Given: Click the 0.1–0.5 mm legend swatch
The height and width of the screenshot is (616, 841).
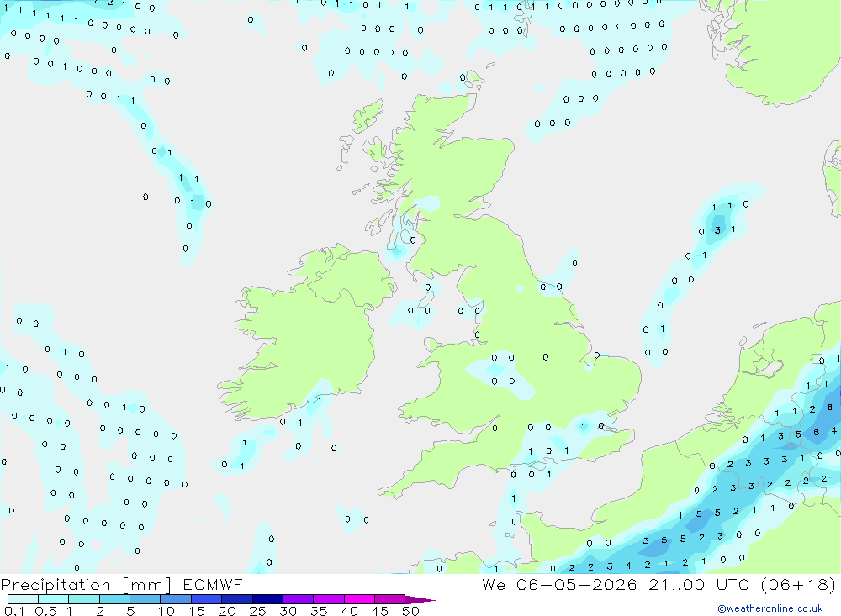Looking at the screenshot, I should [x=23, y=599].
